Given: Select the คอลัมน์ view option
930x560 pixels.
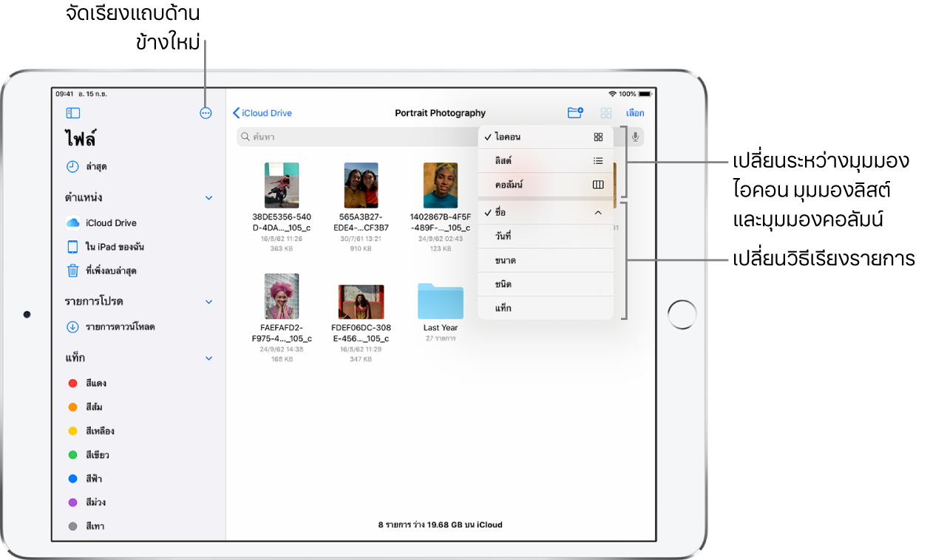Looking at the screenshot, I should click(x=546, y=185).
